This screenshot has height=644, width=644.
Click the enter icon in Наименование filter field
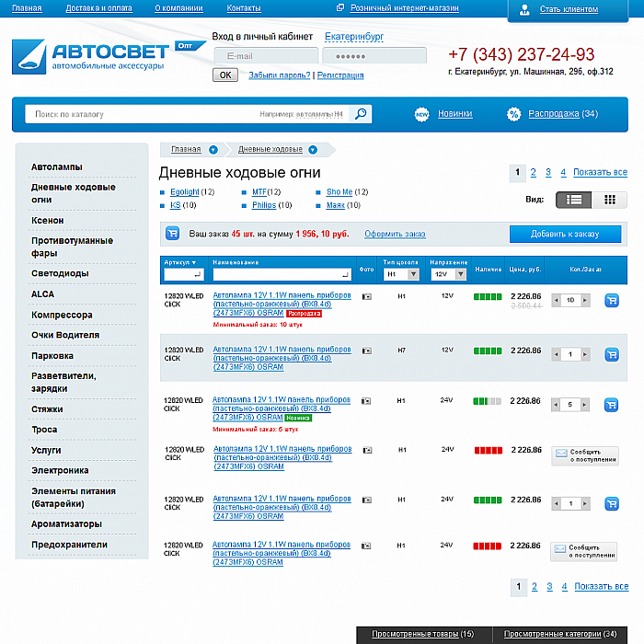pyautogui.click(x=345, y=275)
